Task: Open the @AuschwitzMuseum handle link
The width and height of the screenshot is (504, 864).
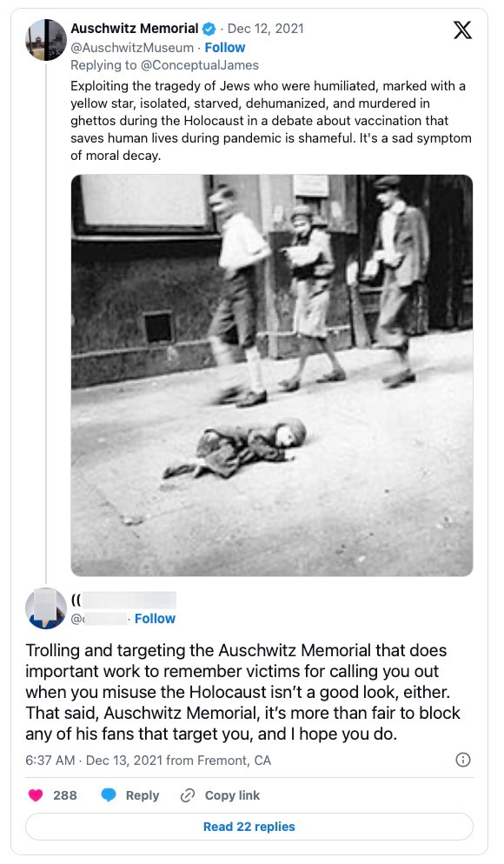Action: (132, 48)
